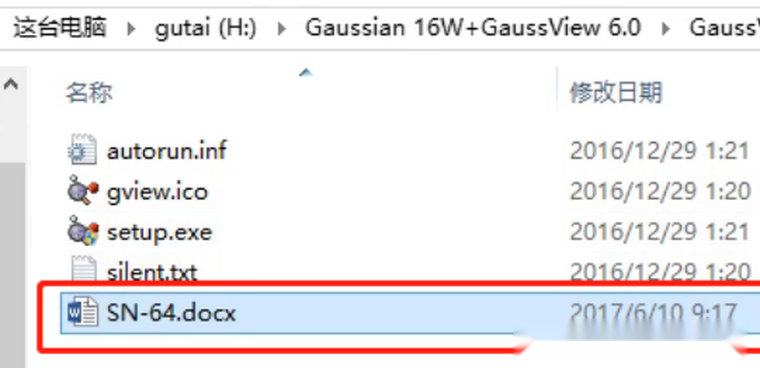Image resolution: width=760 pixels, height=368 pixels.
Task: Select the autorun.inf file icon
Action: [x=82, y=150]
